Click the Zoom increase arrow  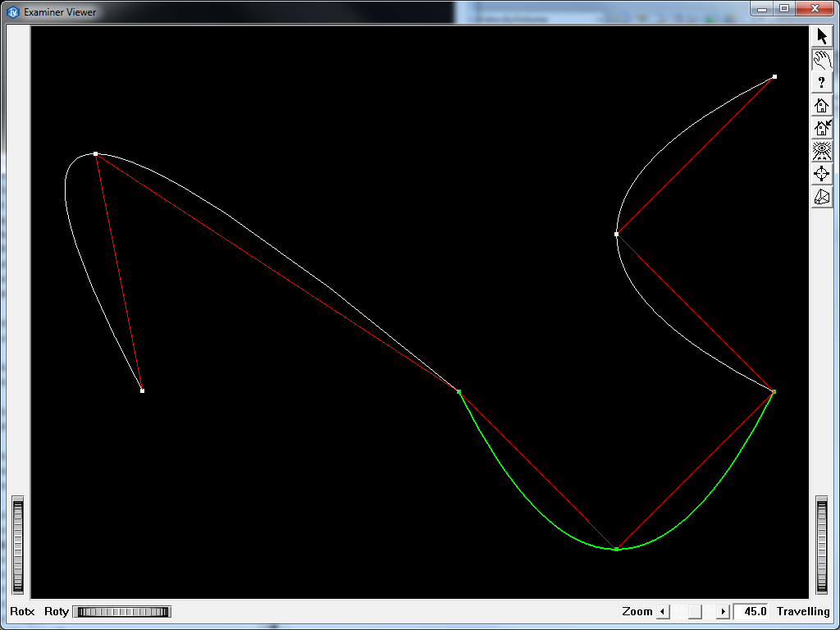click(x=723, y=611)
